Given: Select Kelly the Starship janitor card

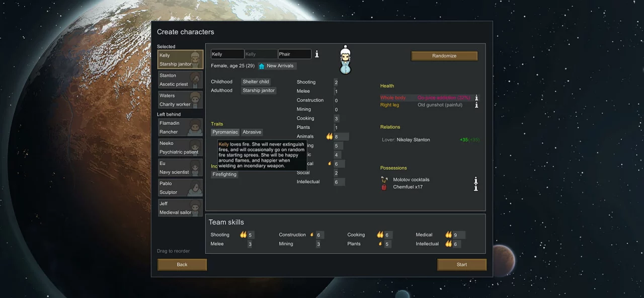Looking at the screenshot, I should [181, 59].
